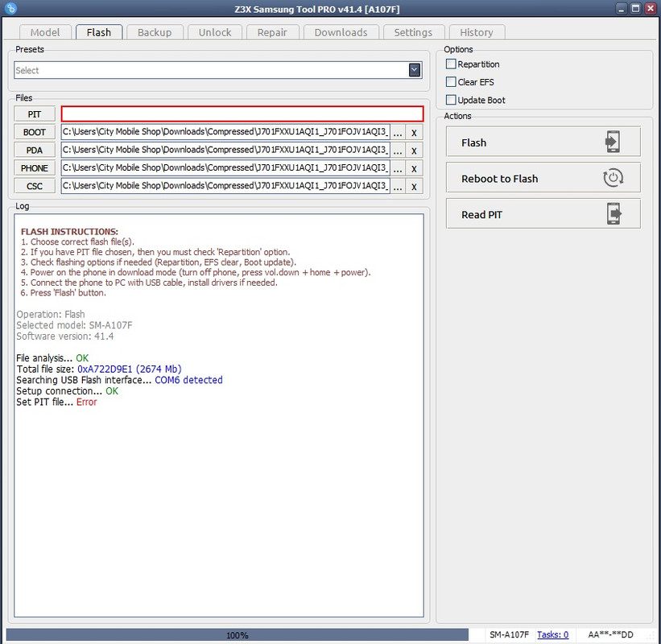661x644 pixels.
Task: Start flashing with the Flash action button
Action: point(543,142)
